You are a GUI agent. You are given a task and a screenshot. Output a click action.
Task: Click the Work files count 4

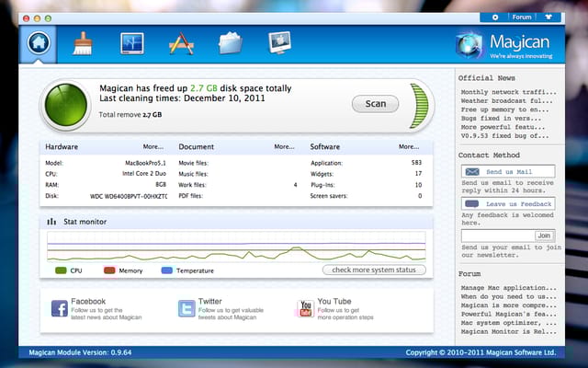click(296, 185)
